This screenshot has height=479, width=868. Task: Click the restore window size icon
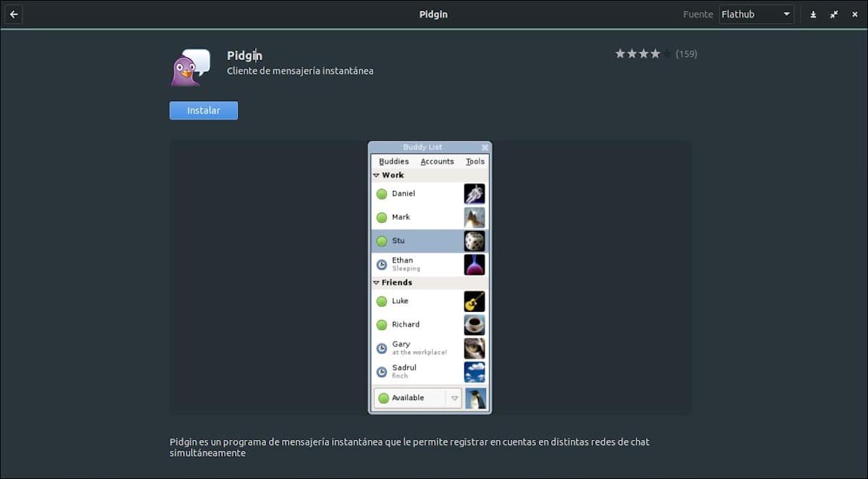point(834,14)
